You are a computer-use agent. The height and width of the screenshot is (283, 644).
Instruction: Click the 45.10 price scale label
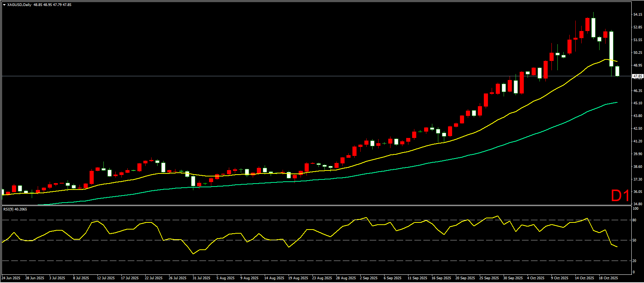pos(638,103)
